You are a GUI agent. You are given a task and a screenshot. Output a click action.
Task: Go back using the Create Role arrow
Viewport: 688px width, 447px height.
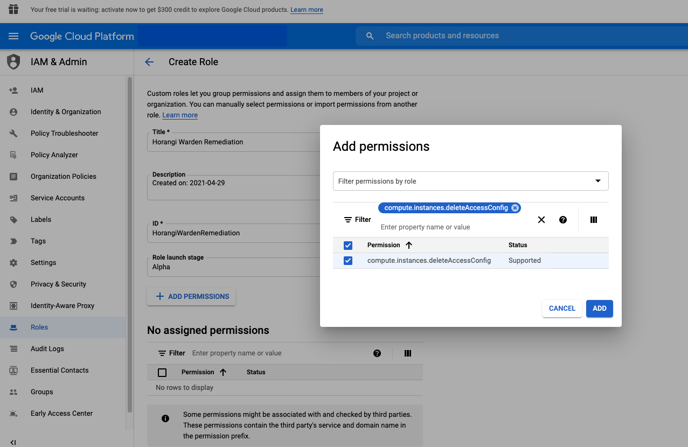click(150, 62)
